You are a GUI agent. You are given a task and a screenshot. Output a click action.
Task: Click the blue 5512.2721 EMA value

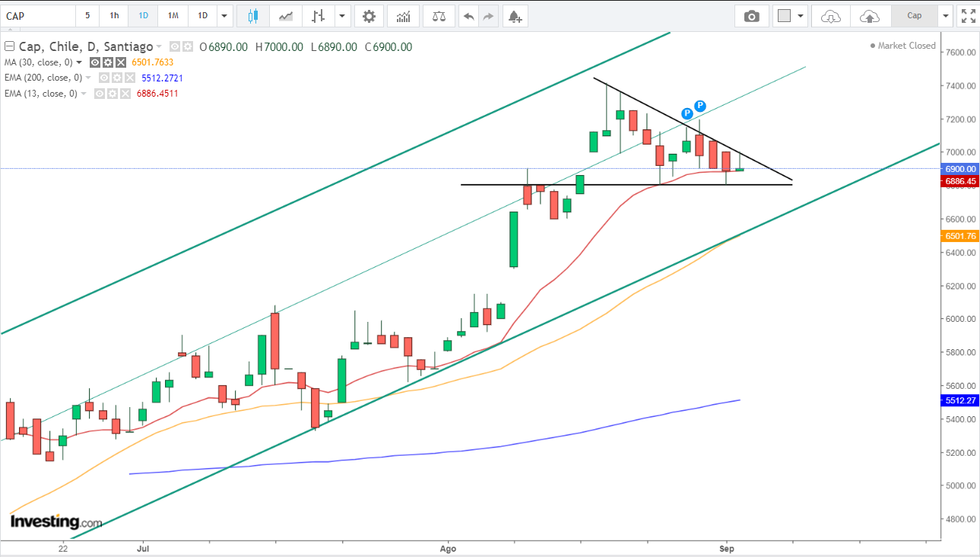coord(162,78)
